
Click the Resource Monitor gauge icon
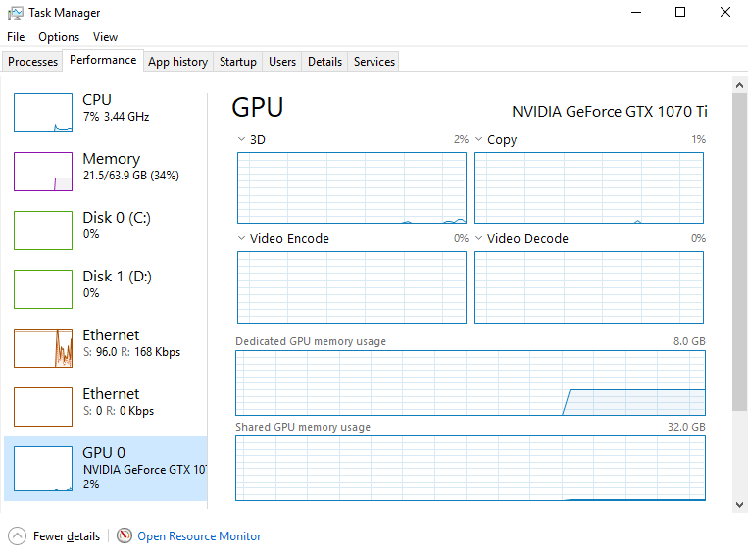[125, 535]
